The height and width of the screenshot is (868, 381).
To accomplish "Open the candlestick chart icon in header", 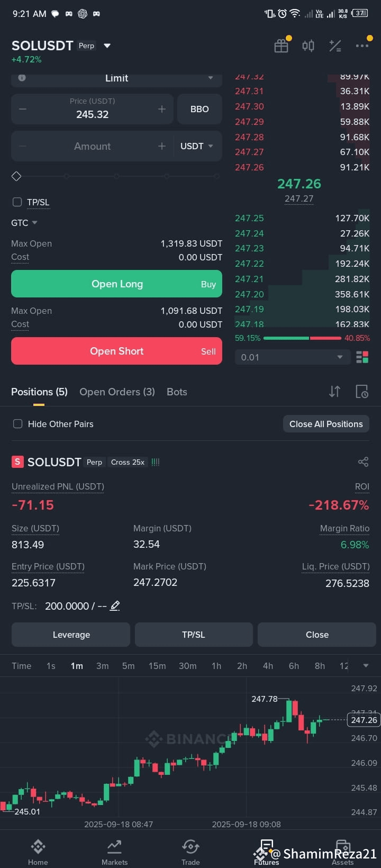I will click(x=308, y=46).
